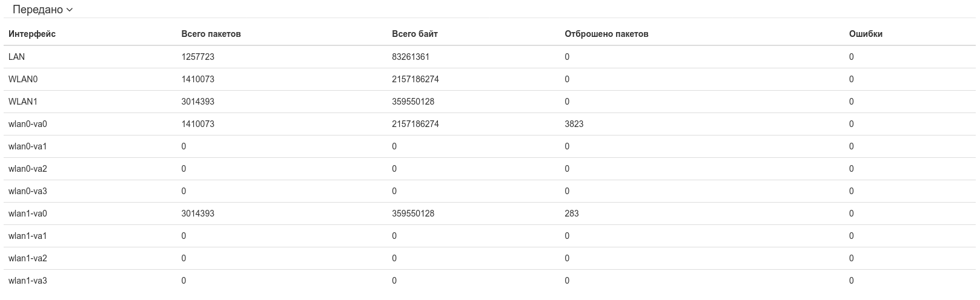Image resolution: width=980 pixels, height=300 pixels.
Task: Click the Интерфейс column header
Action: tap(32, 34)
